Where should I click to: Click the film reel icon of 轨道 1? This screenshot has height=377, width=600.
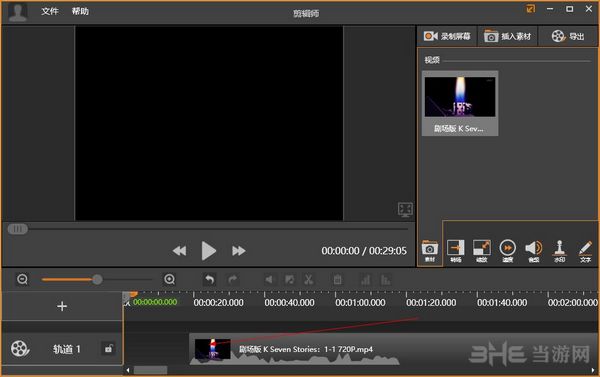click(x=20, y=349)
